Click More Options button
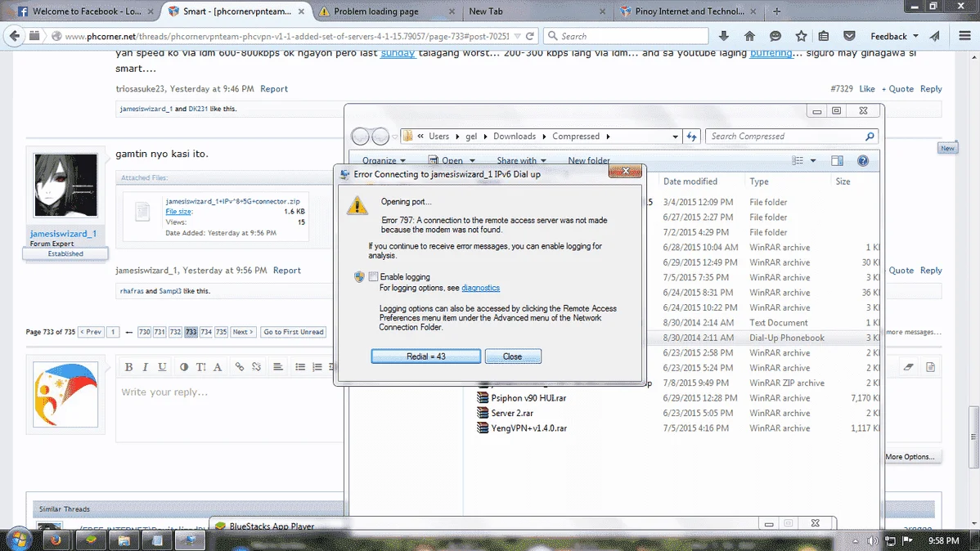980x551 pixels. click(x=910, y=457)
